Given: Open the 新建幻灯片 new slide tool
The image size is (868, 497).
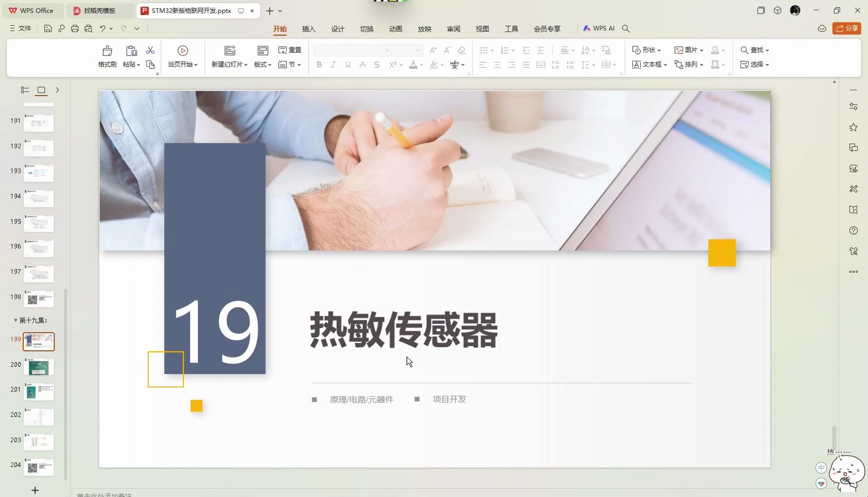Looking at the screenshot, I should click(229, 56).
